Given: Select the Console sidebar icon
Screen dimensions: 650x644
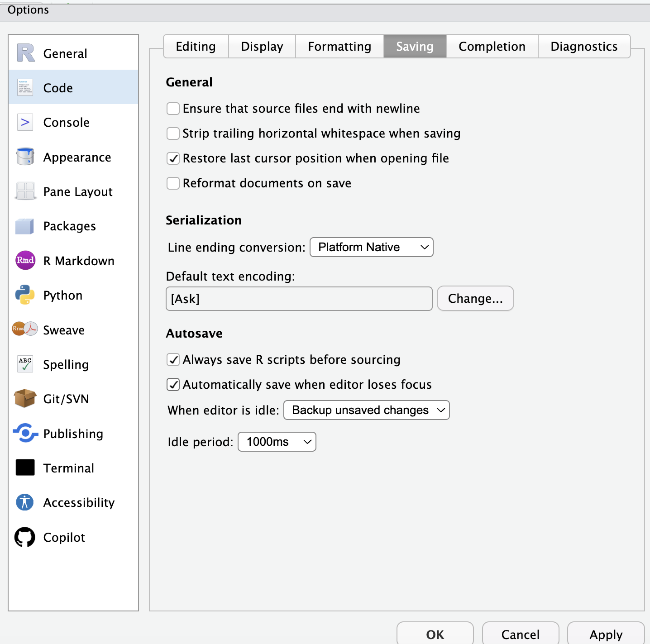Looking at the screenshot, I should [x=25, y=122].
